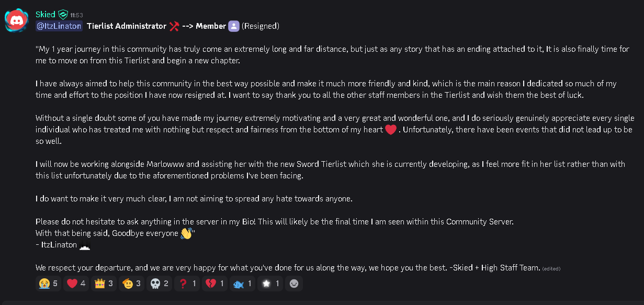Click the crossed hammer and pick icon
The image size is (644, 305).
(x=174, y=26)
